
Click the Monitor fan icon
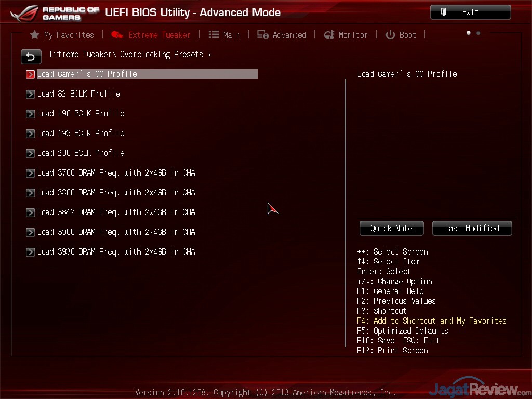[329, 35]
